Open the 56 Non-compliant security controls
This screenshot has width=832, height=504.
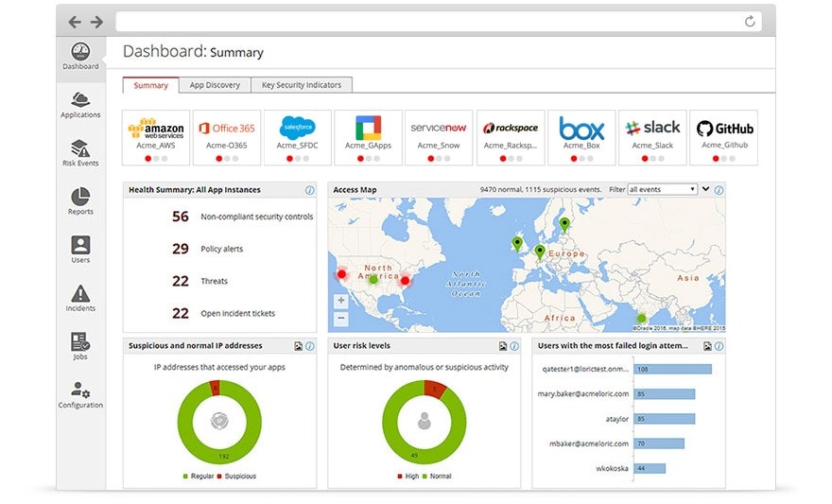[242, 217]
